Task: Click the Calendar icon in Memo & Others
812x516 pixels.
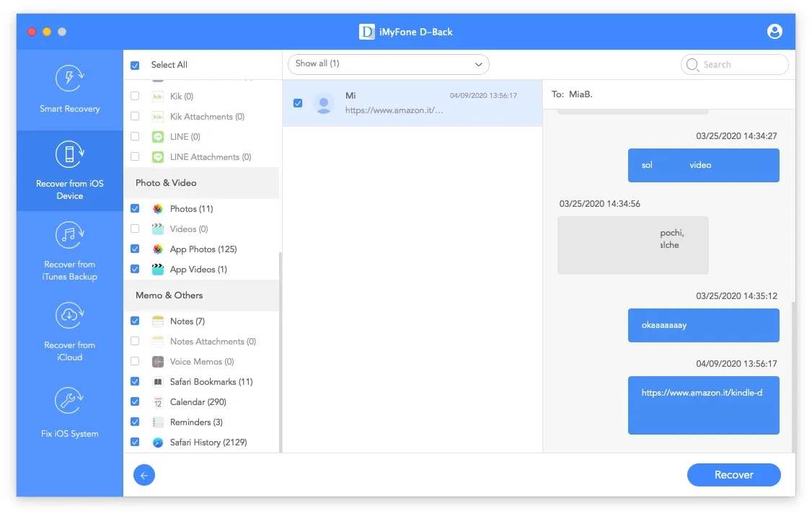Action: (x=157, y=401)
